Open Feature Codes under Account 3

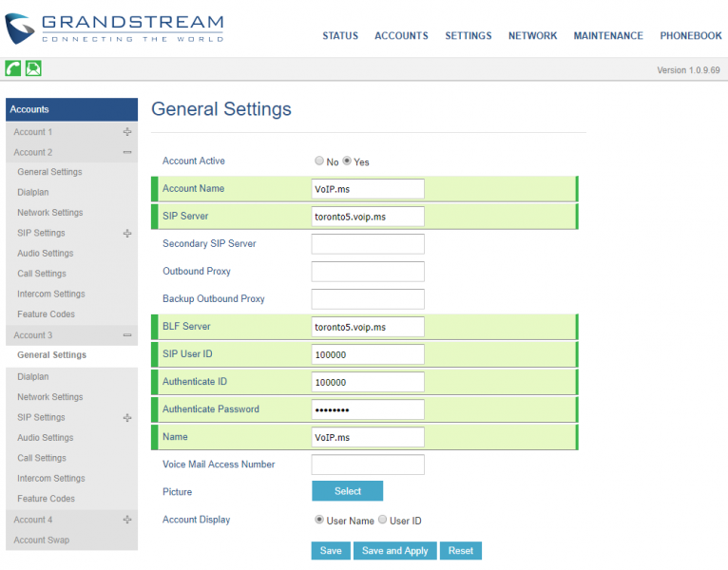click(x=46, y=499)
